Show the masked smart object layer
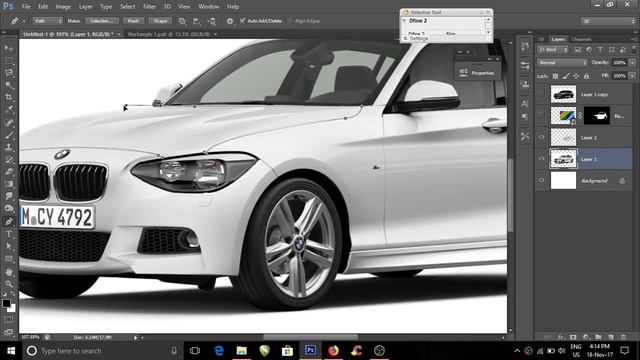Screen dimensions: 640x360 coord(542,116)
